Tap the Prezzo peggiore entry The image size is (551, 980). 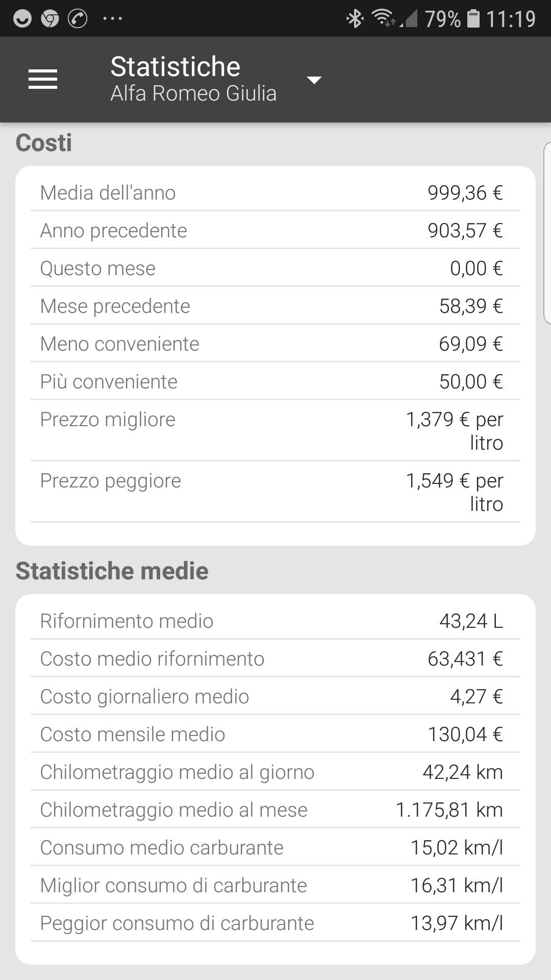coord(275,492)
